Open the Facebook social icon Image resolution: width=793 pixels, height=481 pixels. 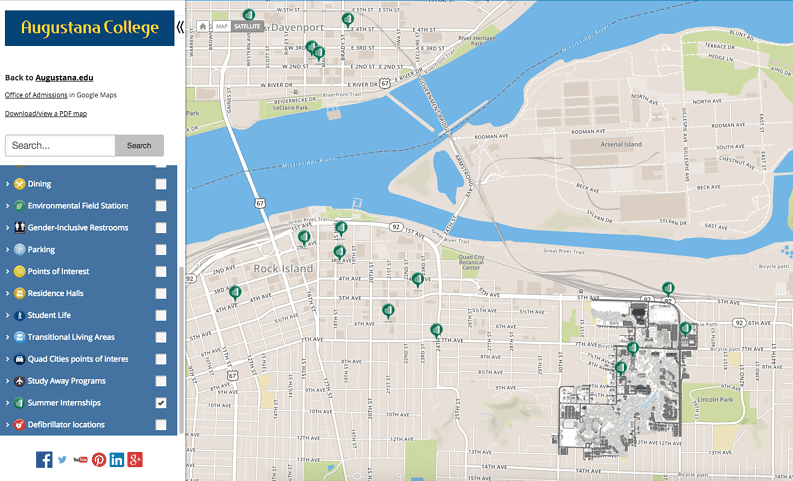(x=44, y=459)
